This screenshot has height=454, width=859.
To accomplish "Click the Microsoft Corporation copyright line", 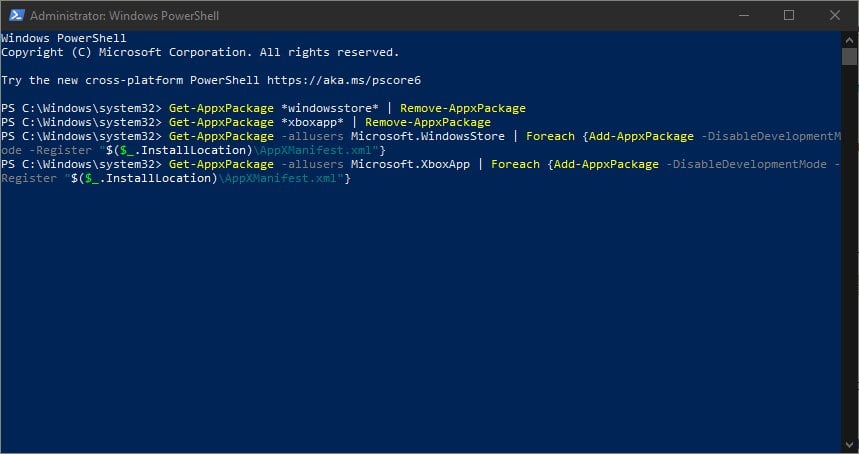I will tap(200, 52).
